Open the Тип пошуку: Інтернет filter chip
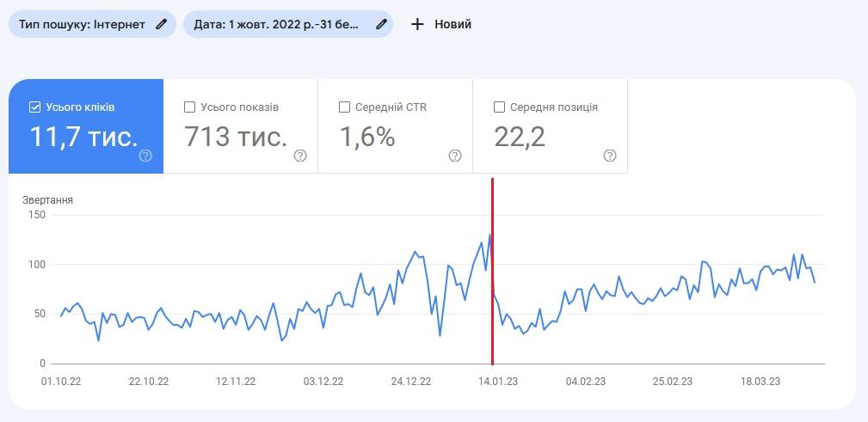 pyautogui.click(x=92, y=24)
